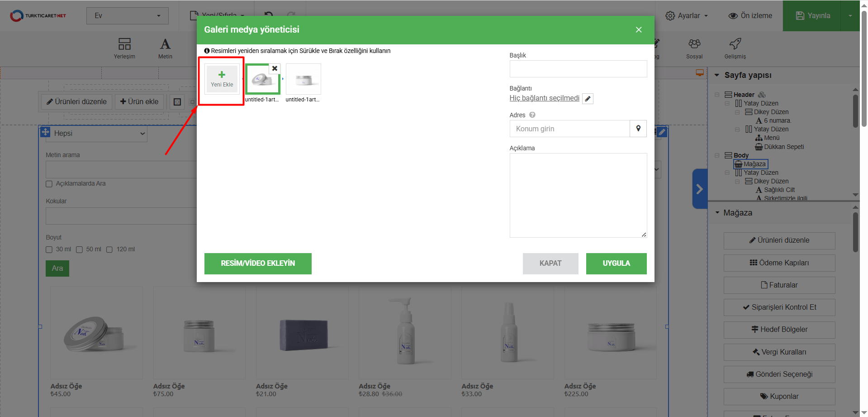The width and height of the screenshot is (868, 417).
Task: Open the Ayarlar settings dropdown
Action: tap(687, 16)
